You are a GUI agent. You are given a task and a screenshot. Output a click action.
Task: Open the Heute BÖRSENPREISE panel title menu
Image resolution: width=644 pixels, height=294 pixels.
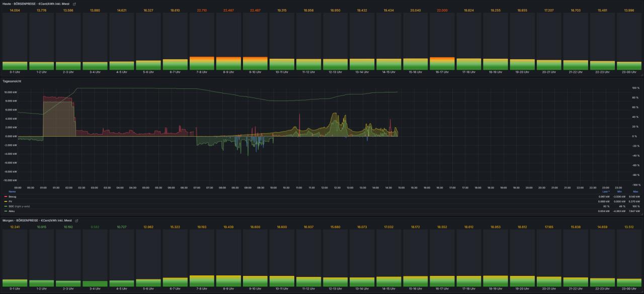(36, 4)
